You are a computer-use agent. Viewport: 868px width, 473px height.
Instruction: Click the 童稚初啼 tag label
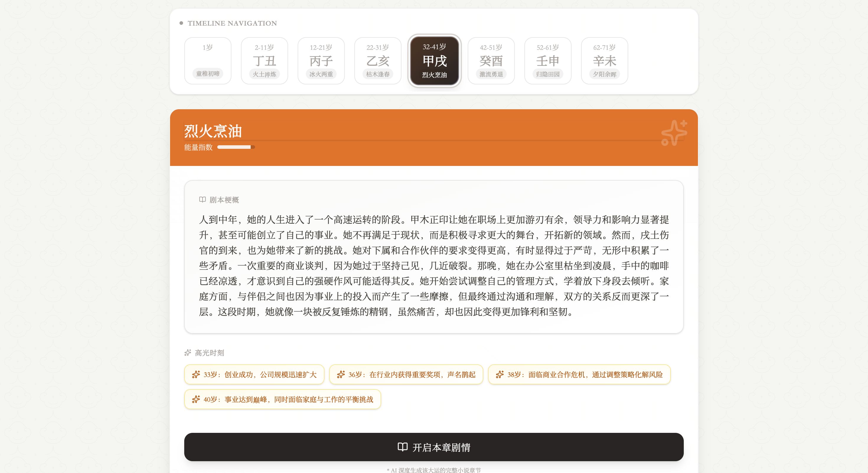click(208, 74)
